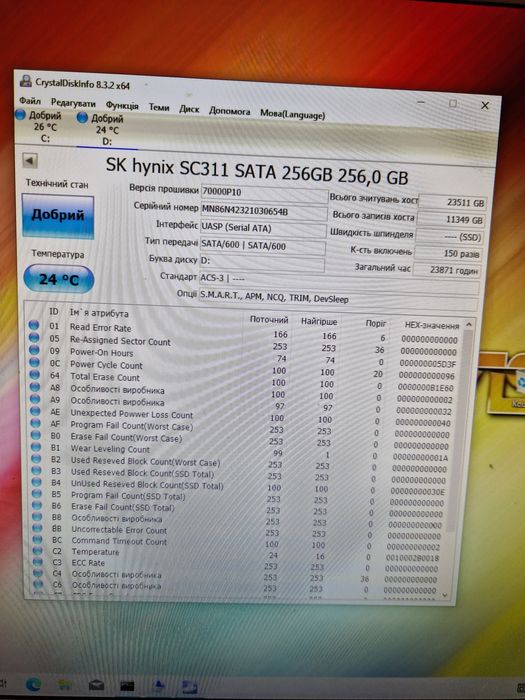Click status icon of ECC Rate row
The width and height of the screenshot is (525, 700).
38,562
